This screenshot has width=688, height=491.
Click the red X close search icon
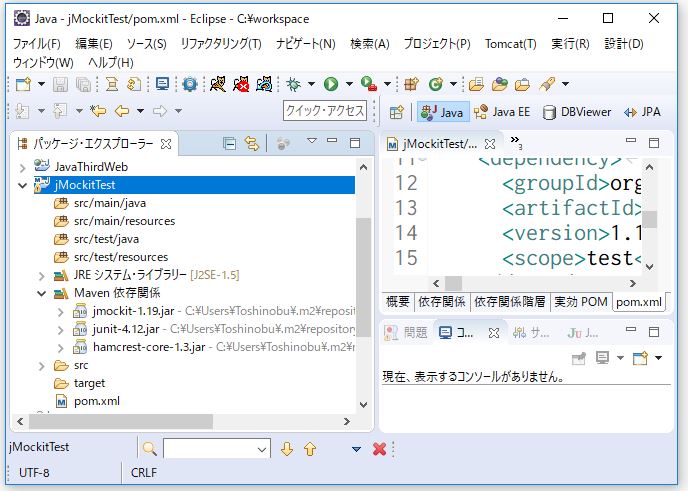(379, 449)
